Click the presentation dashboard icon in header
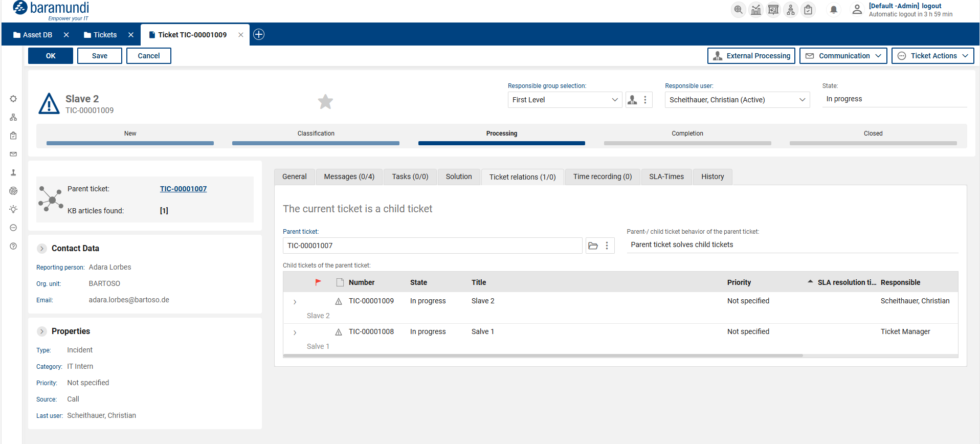 pos(773,10)
